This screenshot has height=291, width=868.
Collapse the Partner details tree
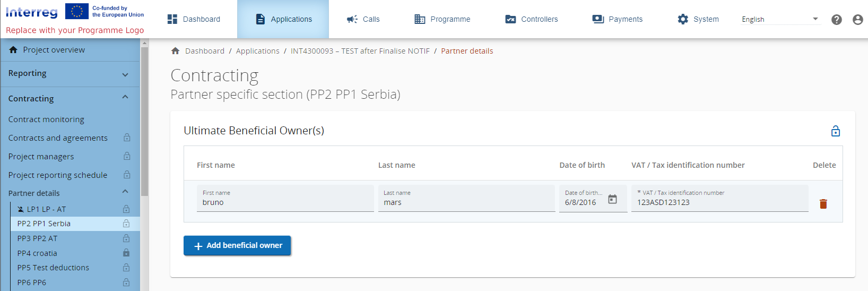coord(125,192)
